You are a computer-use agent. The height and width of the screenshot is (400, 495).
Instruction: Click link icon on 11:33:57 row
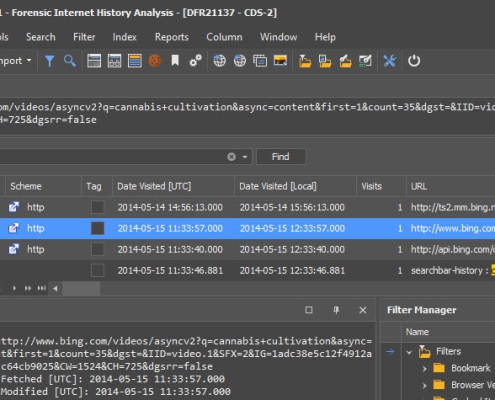pyautogui.click(x=14, y=228)
